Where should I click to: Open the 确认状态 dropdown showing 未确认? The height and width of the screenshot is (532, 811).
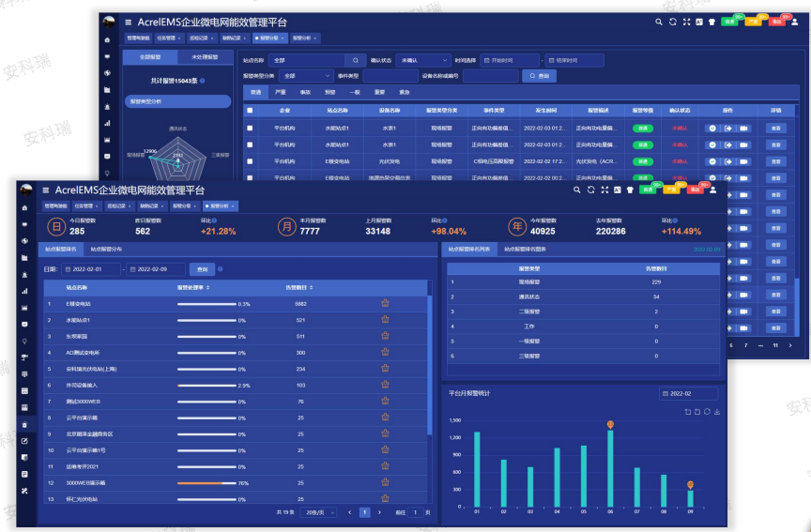point(423,60)
